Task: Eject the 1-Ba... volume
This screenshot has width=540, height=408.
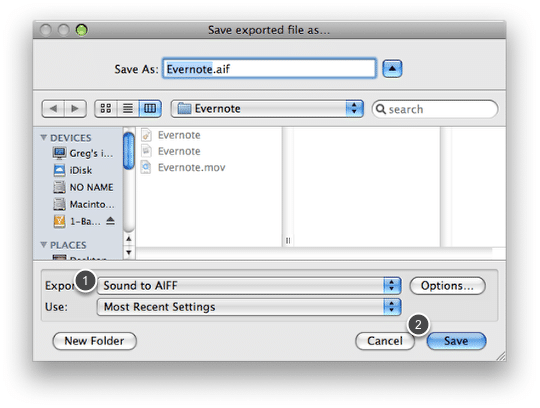Action: tap(110, 220)
